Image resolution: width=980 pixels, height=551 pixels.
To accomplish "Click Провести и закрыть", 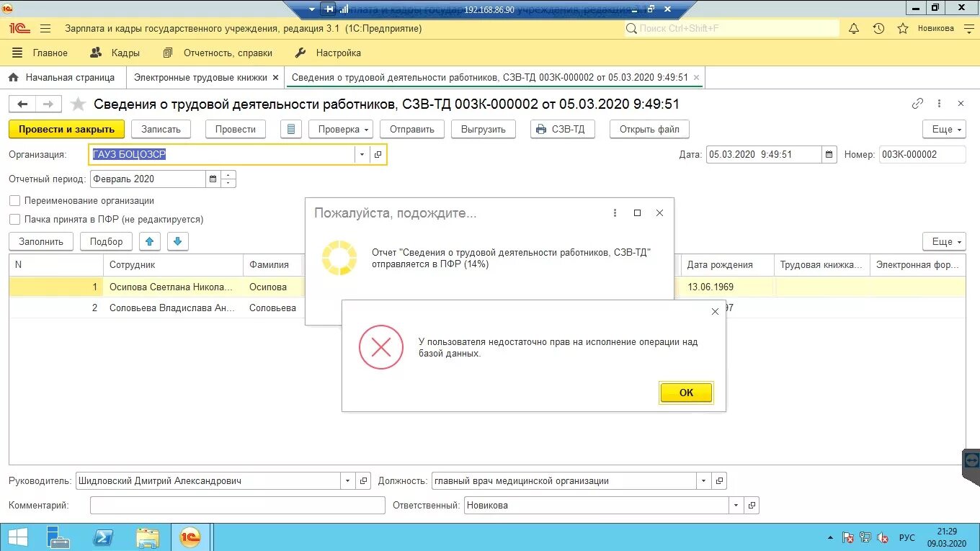I will point(66,130).
